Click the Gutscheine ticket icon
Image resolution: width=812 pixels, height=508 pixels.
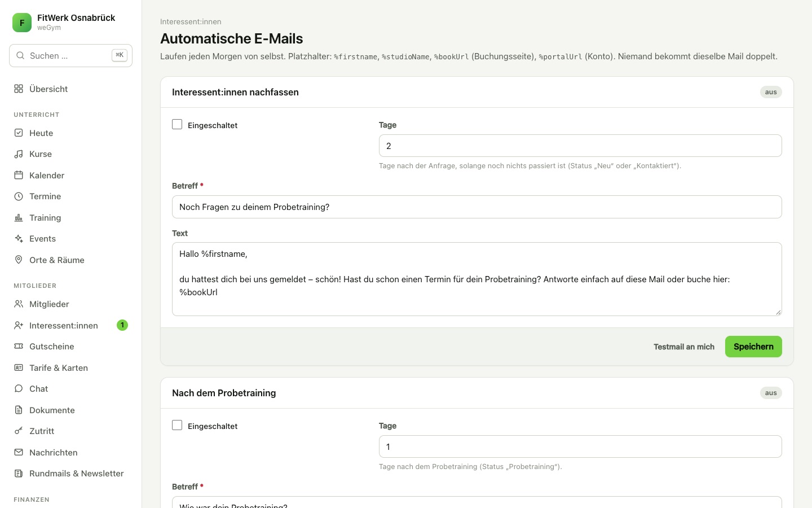pyautogui.click(x=19, y=347)
